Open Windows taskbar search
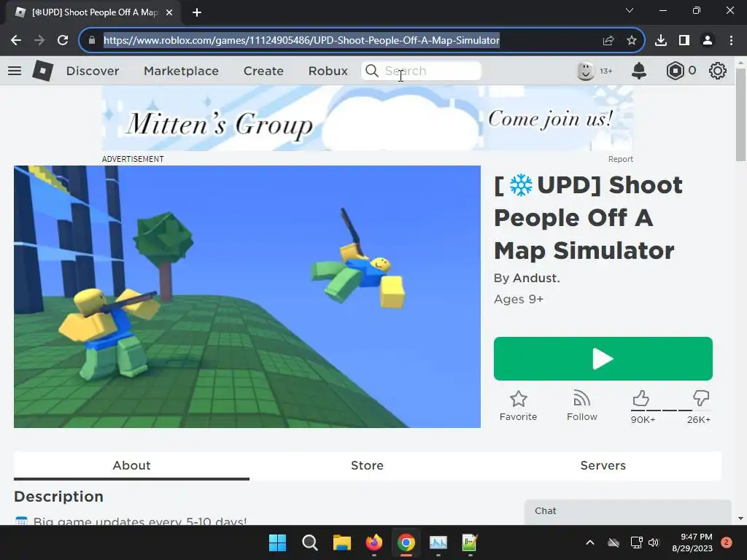 pyautogui.click(x=309, y=542)
